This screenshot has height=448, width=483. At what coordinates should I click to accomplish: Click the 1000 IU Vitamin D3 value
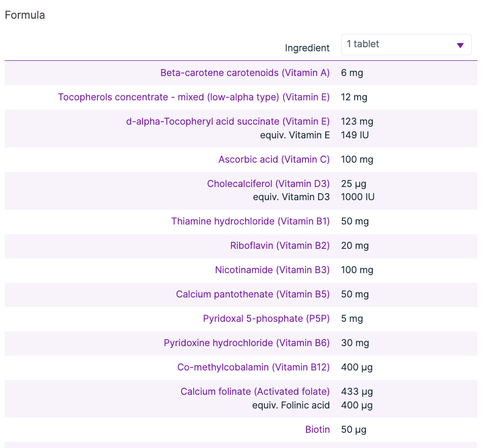pyautogui.click(x=358, y=197)
